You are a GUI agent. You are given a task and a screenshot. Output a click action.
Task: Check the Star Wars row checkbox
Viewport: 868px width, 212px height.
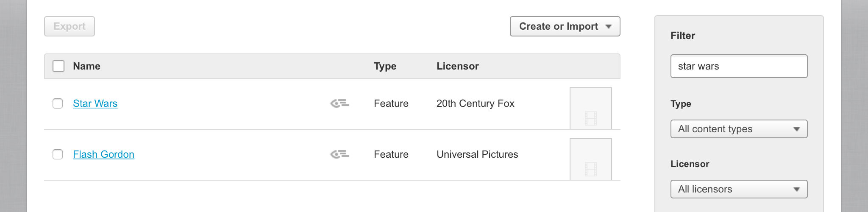point(58,103)
